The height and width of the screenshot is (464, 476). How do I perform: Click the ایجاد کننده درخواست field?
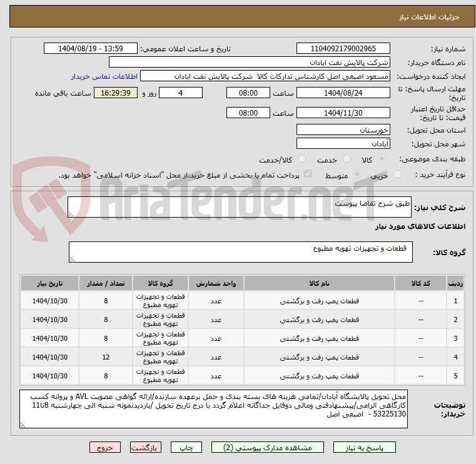click(x=265, y=76)
